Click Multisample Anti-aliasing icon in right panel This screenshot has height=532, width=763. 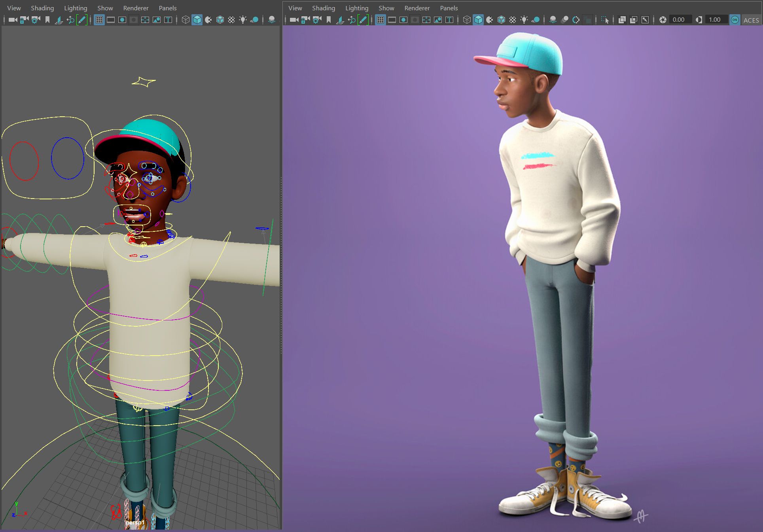[576, 20]
